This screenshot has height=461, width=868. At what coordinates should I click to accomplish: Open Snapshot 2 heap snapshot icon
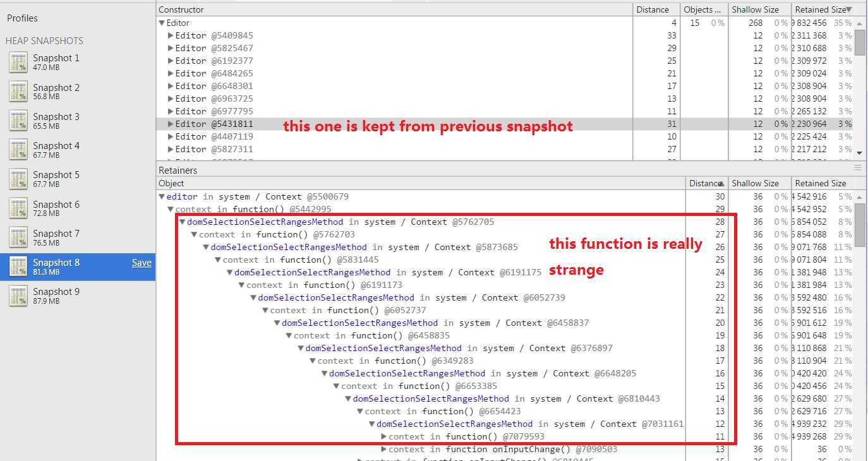pos(18,92)
